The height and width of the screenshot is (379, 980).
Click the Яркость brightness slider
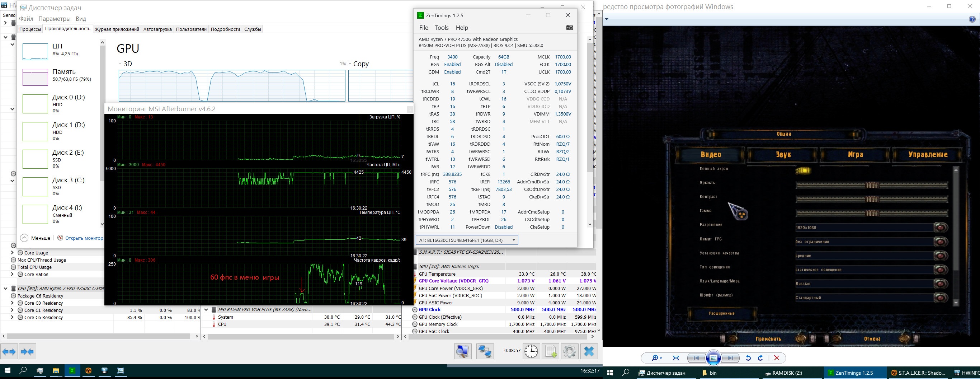872,185
